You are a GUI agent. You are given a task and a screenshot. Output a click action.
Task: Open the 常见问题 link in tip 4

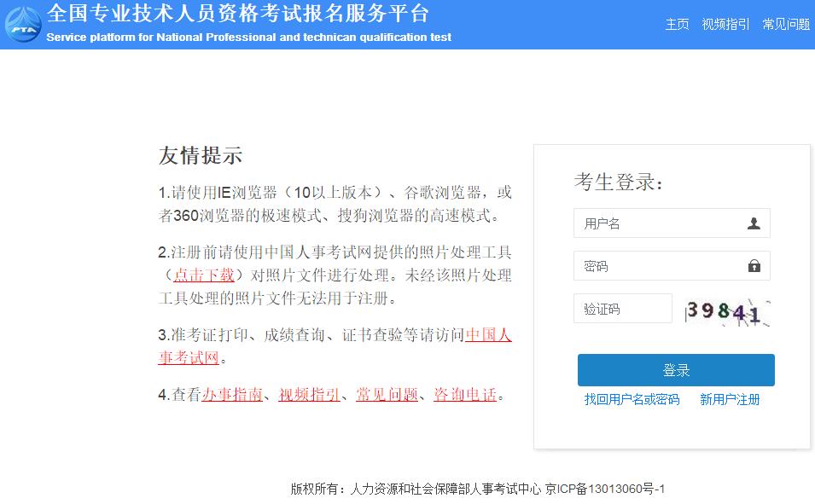point(387,395)
